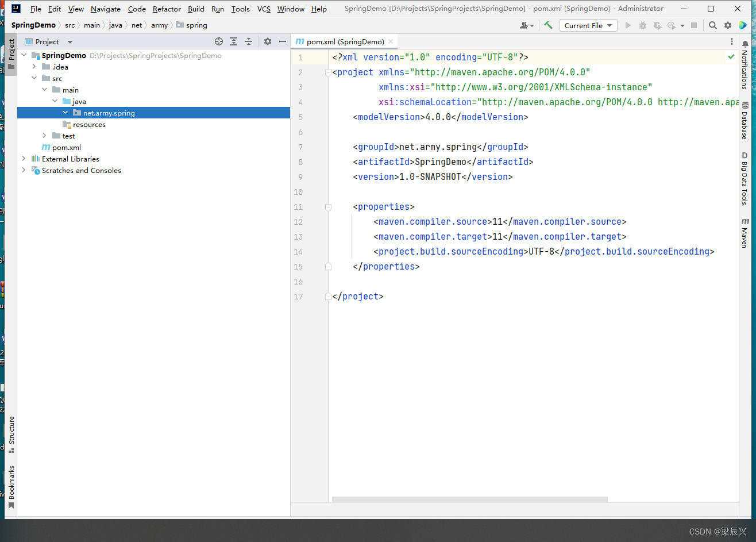
Task: Open Maven tool window
Action: click(745, 233)
